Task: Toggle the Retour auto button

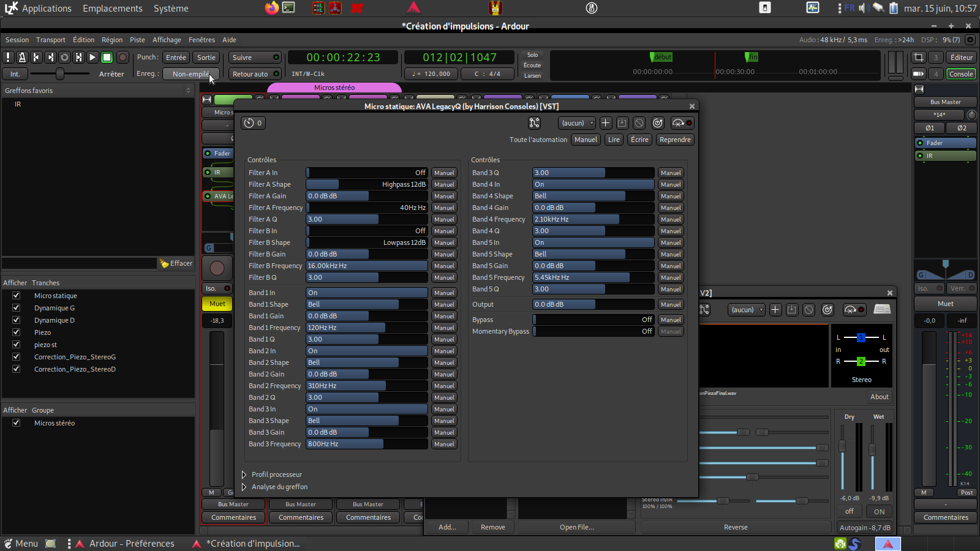Action: [x=255, y=74]
